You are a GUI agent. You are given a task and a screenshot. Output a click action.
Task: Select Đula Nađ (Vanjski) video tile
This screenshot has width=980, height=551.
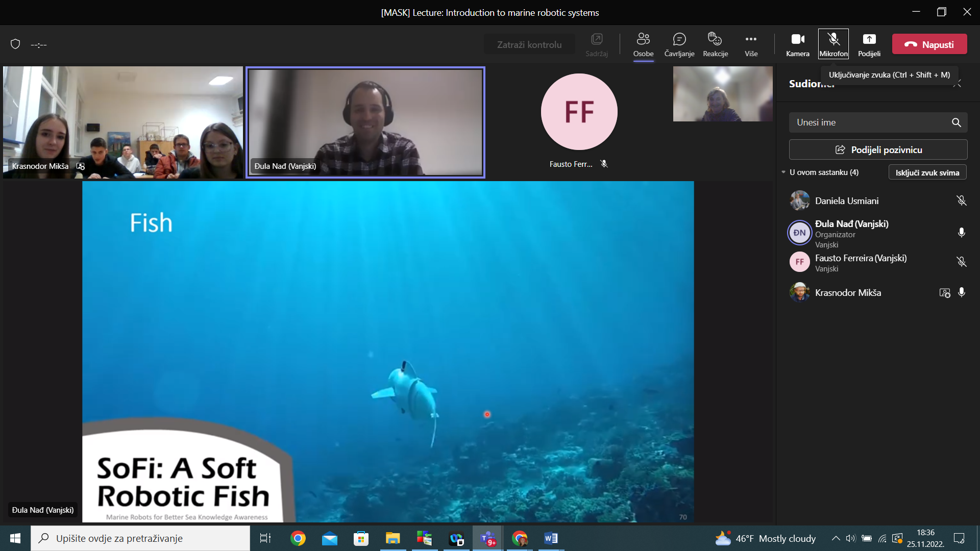pyautogui.click(x=365, y=122)
